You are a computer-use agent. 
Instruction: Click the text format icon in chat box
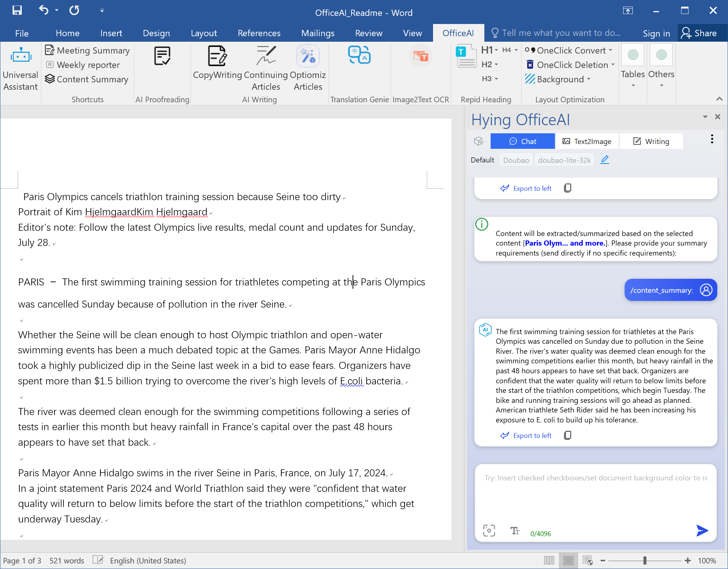[515, 531]
